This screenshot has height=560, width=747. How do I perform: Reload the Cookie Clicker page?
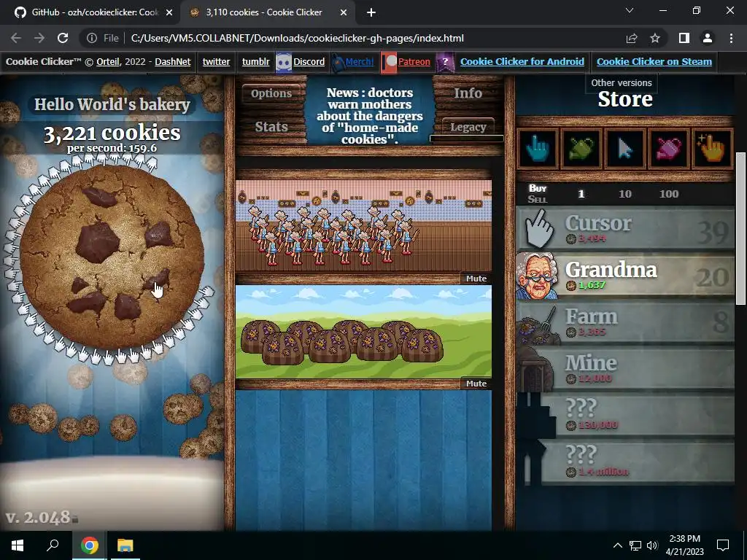coord(63,38)
